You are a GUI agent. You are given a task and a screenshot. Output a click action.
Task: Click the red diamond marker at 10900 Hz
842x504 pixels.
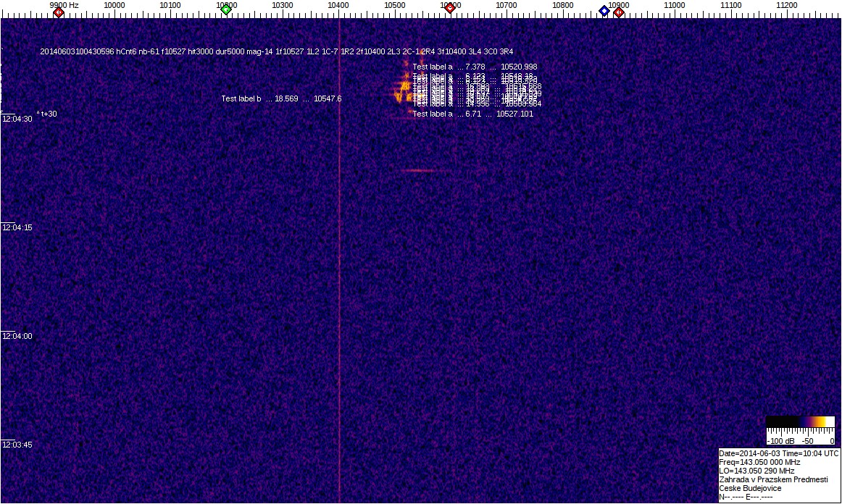(619, 12)
